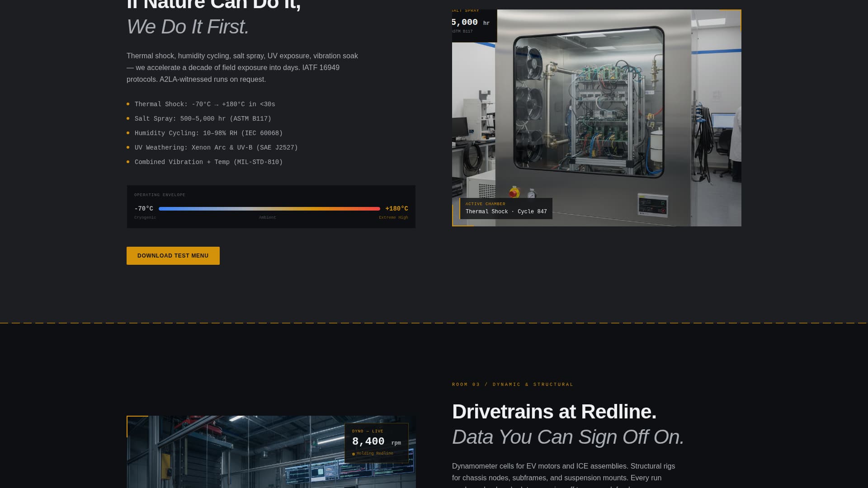868x488 pixels.
Task: Click the orange bullet beside Salt Spray spec
Action: coord(128,118)
